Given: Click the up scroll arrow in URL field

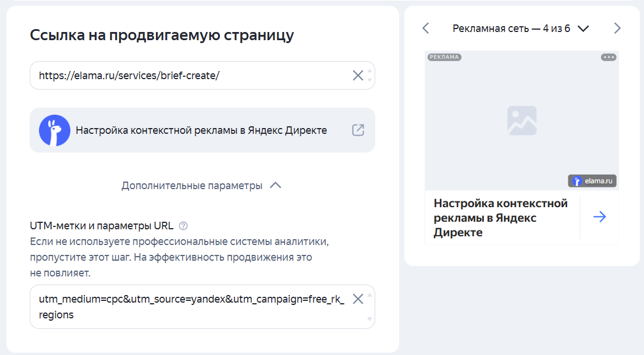Looking at the screenshot, I should click(x=369, y=71).
